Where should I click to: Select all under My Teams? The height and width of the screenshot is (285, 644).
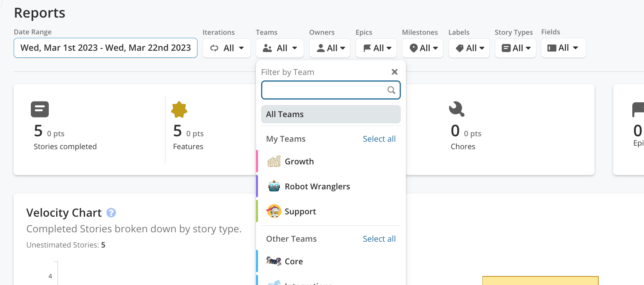click(x=379, y=139)
